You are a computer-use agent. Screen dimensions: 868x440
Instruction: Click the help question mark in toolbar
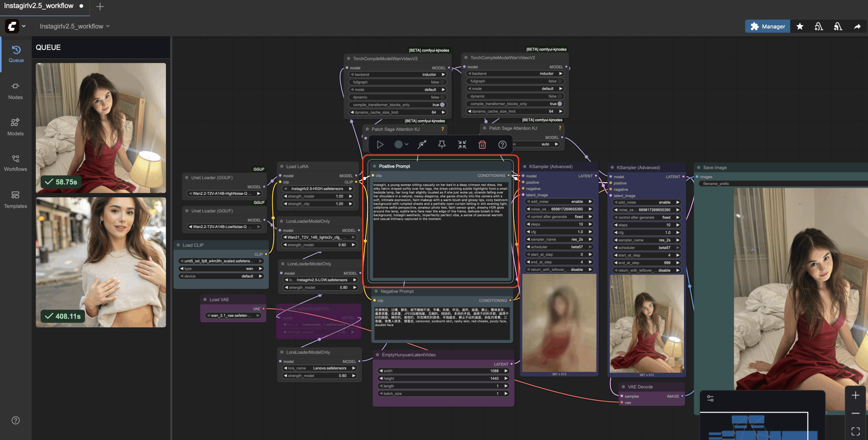pos(502,145)
